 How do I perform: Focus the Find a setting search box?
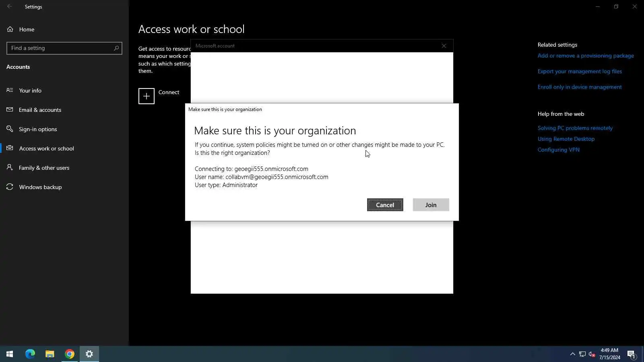coord(64,48)
